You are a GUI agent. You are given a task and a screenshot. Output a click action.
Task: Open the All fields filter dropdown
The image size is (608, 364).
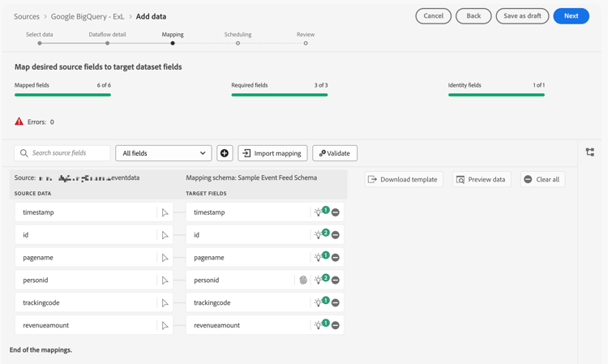tap(163, 153)
